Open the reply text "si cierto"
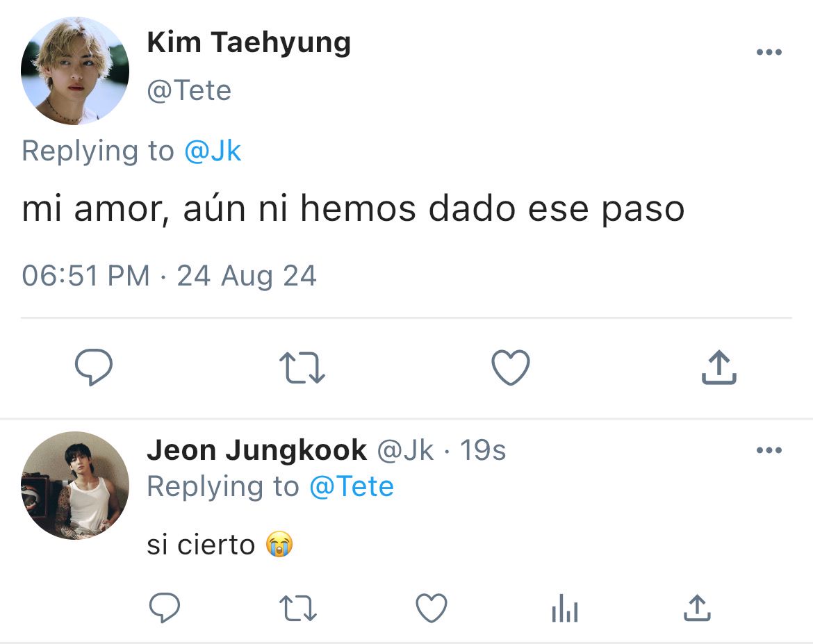The image size is (813, 644). tap(201, 545)
